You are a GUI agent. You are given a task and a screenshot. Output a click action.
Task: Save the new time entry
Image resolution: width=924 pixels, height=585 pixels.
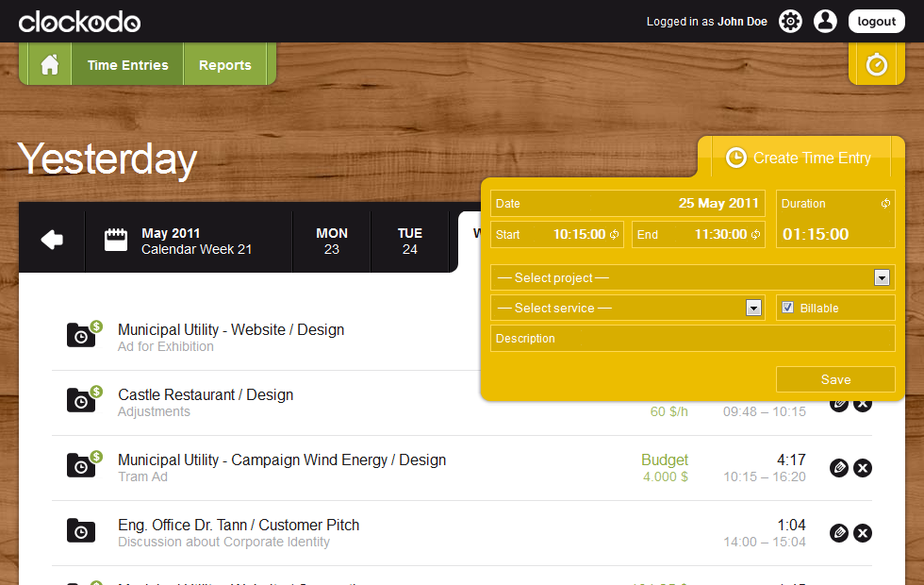(x=835, y=379)
